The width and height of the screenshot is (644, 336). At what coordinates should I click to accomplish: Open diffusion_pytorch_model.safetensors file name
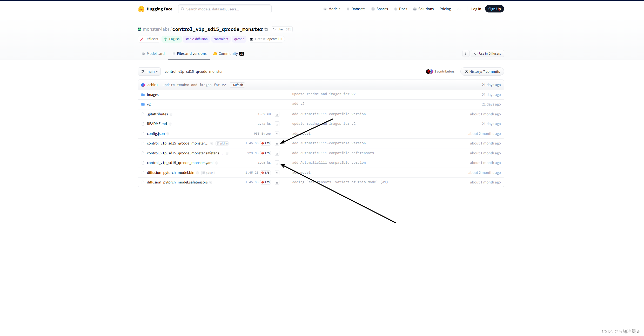177,182
